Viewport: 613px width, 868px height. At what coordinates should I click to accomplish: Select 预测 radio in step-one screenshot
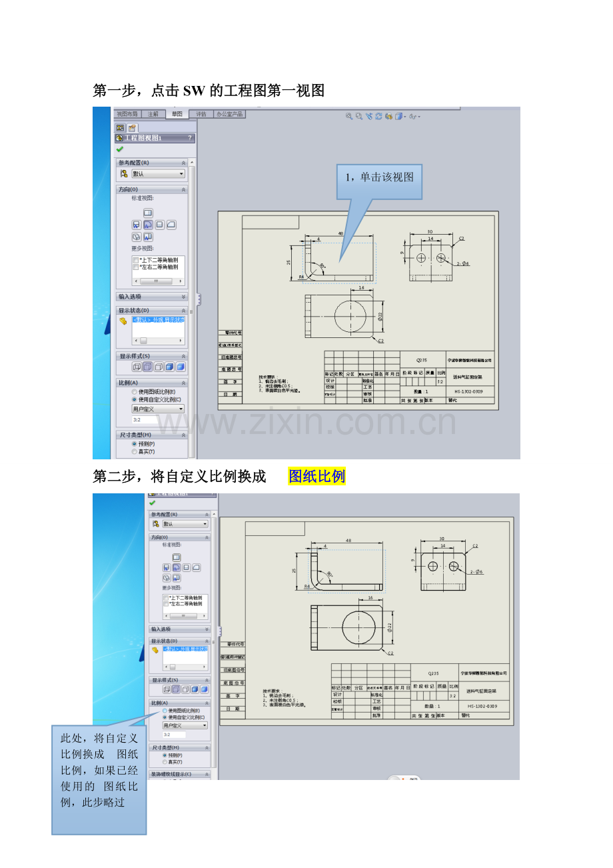coord(134,444)
